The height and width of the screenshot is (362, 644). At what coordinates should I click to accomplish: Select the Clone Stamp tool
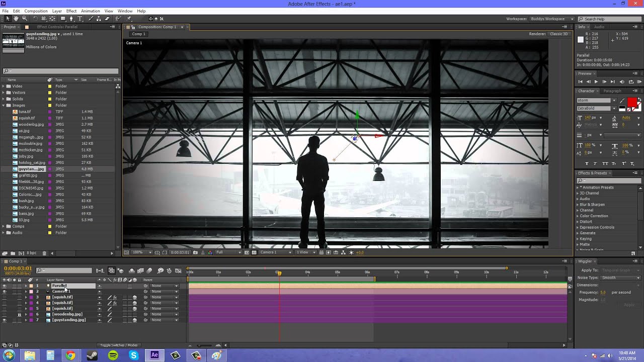pos(99,19)
